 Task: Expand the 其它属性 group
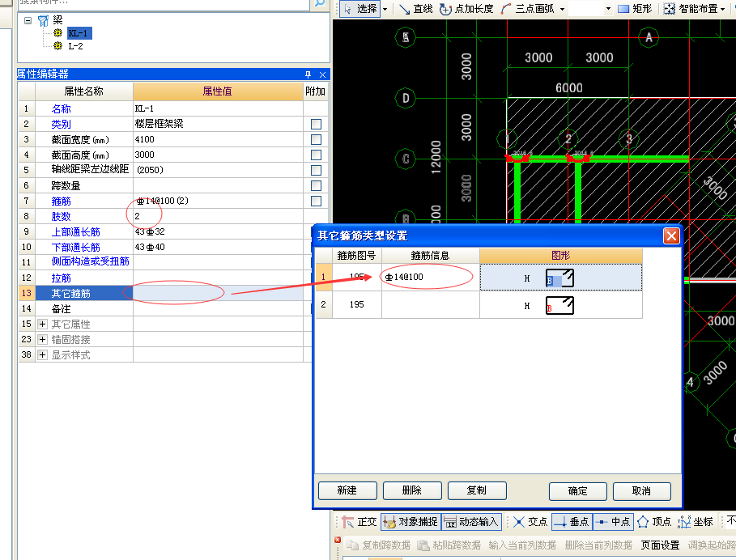pos(42,324)
